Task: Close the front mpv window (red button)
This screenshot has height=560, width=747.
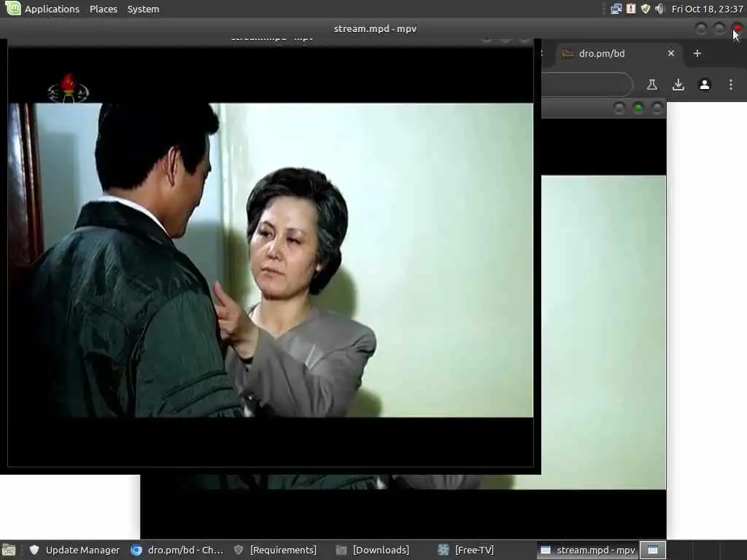Action: 737,29
